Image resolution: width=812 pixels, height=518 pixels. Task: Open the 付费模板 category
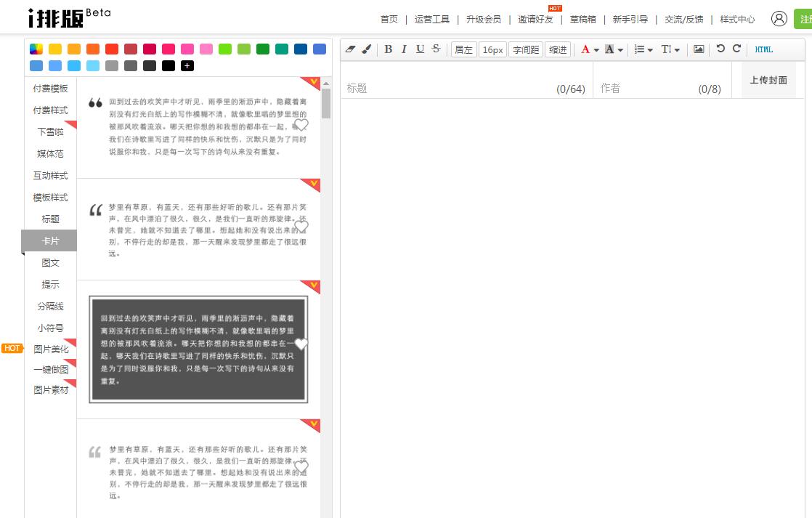tap(50, 89)
